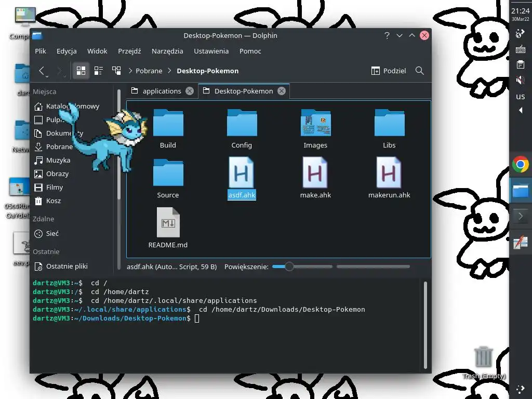Click the free space bar in status bar
This screenshot has height=399, width=532.
pyautogui.click(x=373, y=267)
